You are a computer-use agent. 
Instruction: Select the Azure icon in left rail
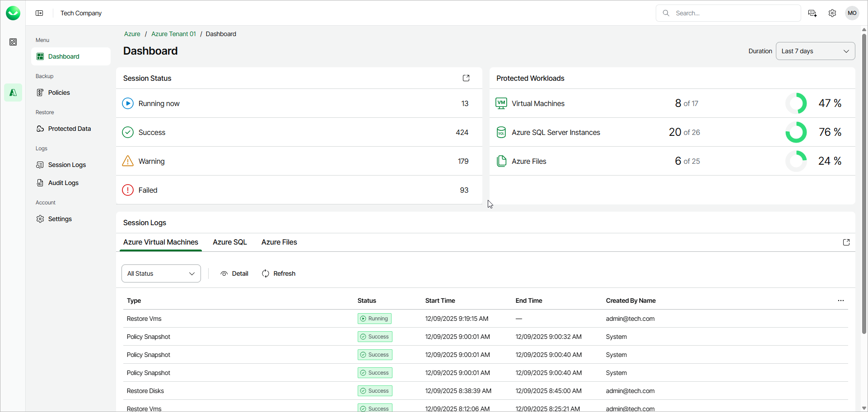click(x=13, y=93)
